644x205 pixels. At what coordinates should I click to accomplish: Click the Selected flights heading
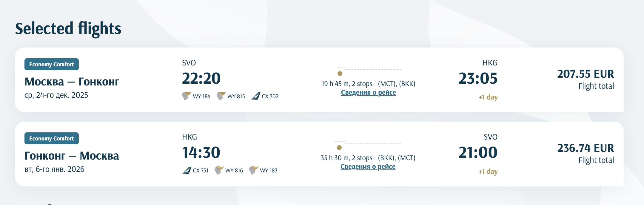(x=68, y=29)
